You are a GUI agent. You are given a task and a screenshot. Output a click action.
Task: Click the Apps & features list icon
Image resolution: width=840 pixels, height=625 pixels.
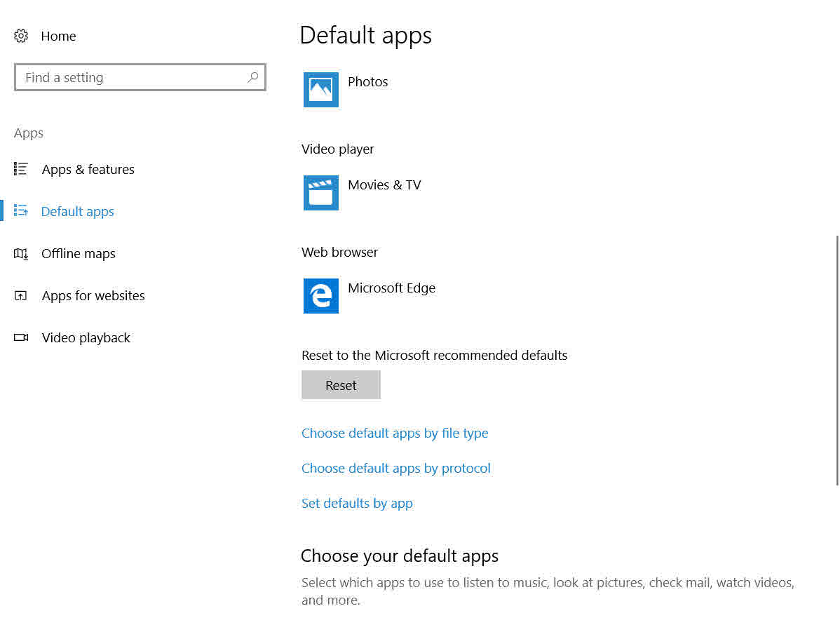point(21,169)
